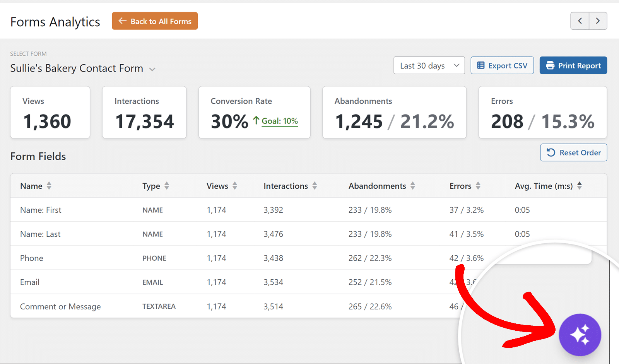Screen dimensions: 619x364
Task: Open the Sullie's Bakery Contact Form selector
Action: (83, 68)
